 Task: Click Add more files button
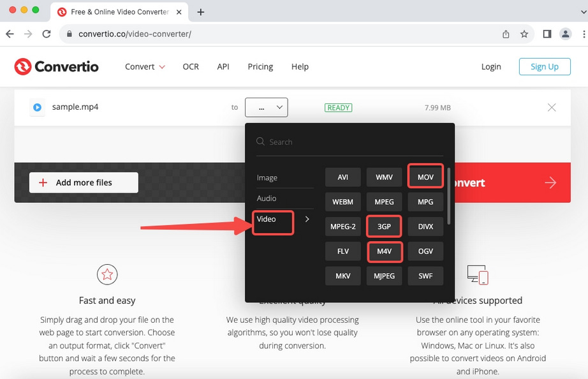click(84, 182)
